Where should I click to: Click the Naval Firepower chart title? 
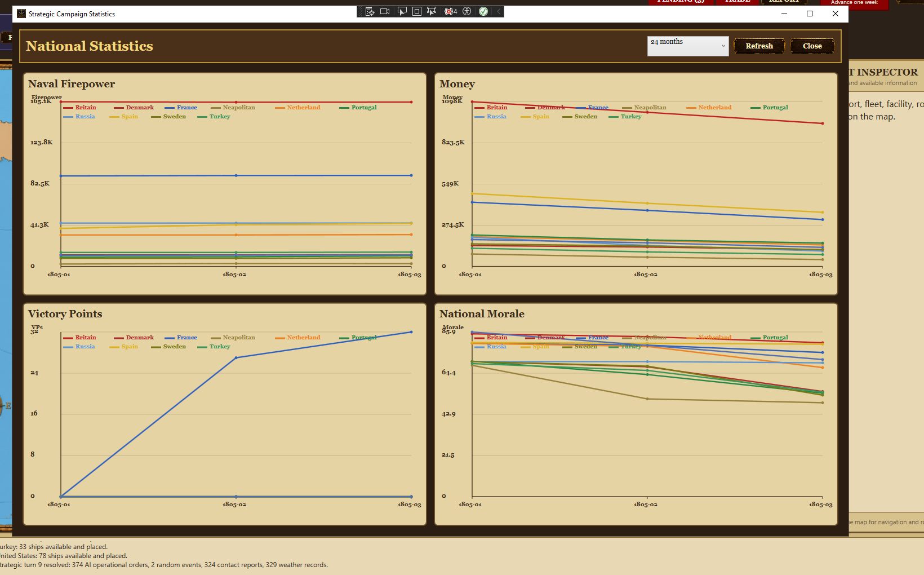coord(72,84)
